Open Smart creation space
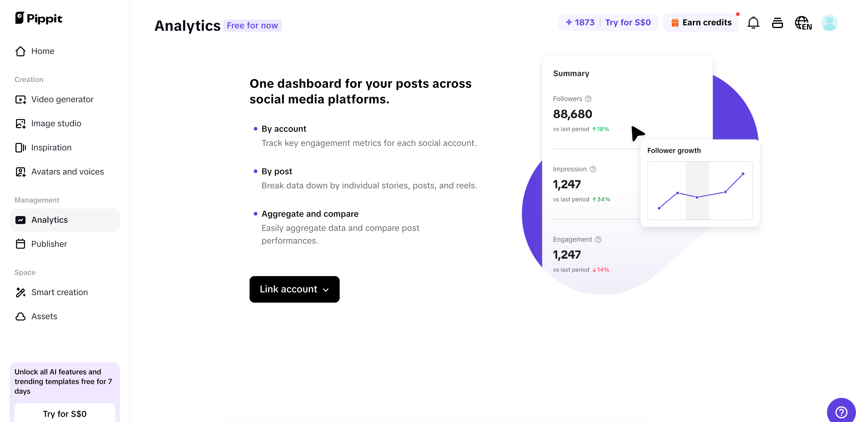Viewport: 868px width, 422px height. (59, 292)
